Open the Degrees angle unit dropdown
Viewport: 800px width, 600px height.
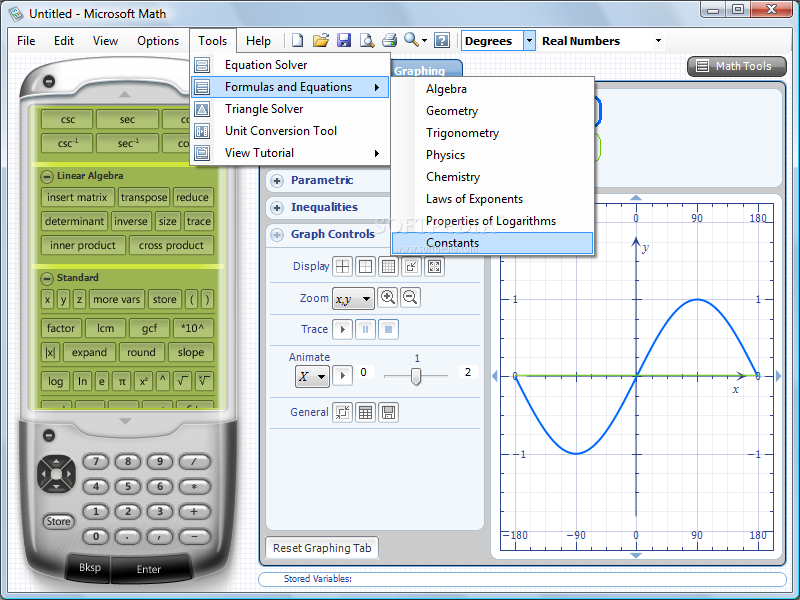(x=530, y=41)
